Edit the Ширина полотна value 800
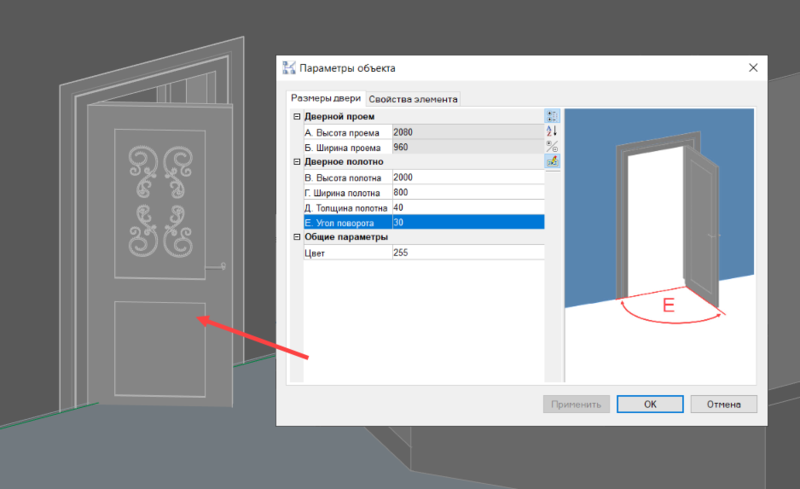 click(x=468, y=192)
